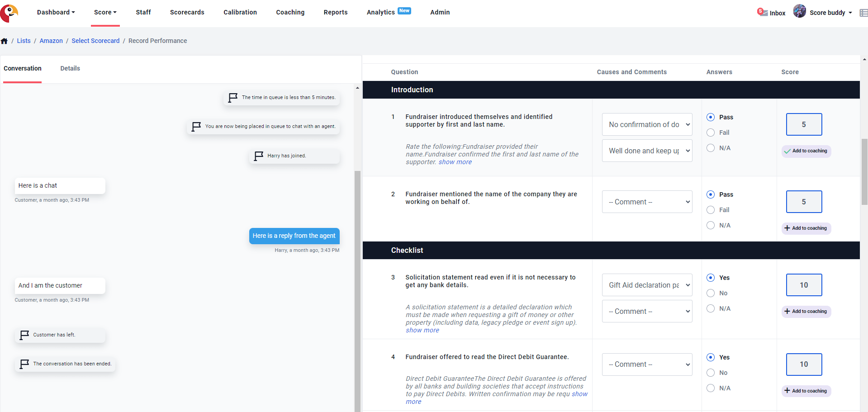Choose N/A for the Direct Debit Guarantee question
Viewport: 868px width, 412px height.
(x=710, y=388)
